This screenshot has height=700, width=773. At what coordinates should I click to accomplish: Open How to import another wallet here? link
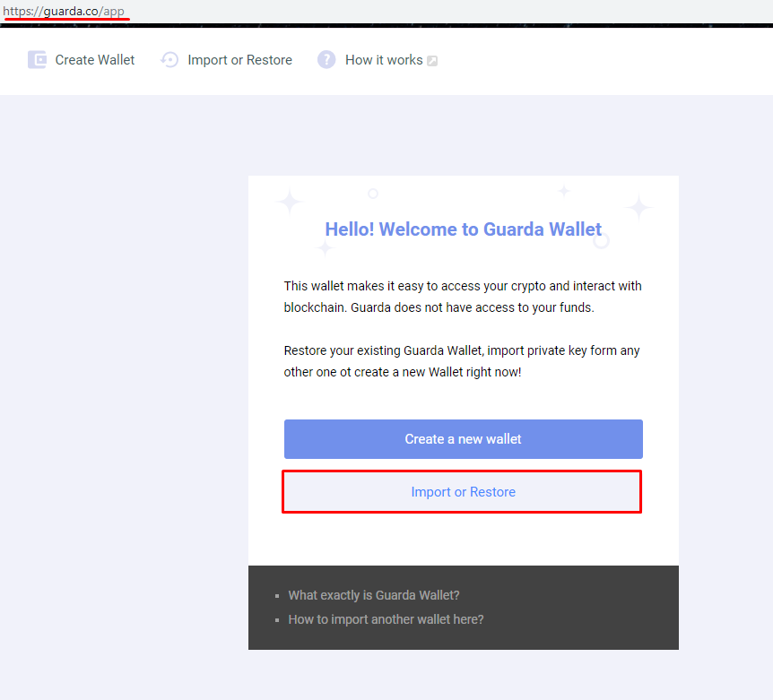coord(386,619)
